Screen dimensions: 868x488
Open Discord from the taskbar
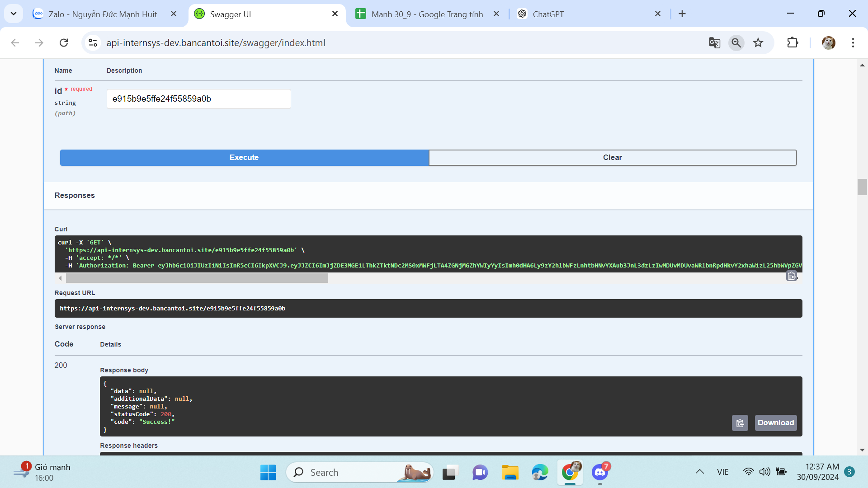click(x=600, y=473)
